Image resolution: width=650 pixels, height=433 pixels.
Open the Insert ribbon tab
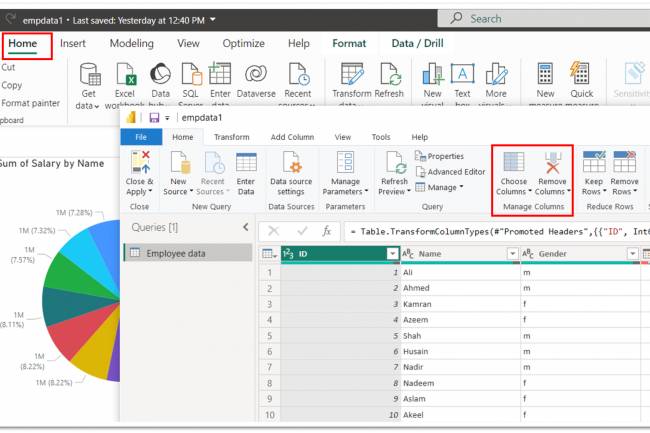click(x=73, y=44)
